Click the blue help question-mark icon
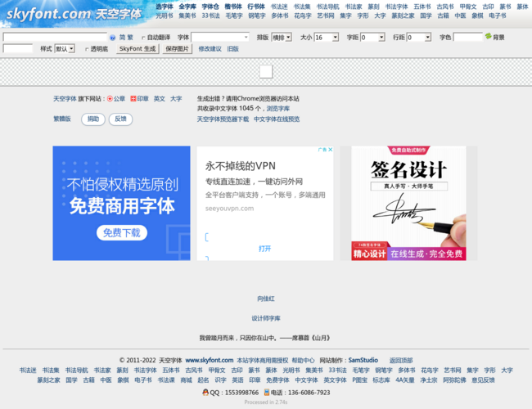Viewport: 532px width, 409px height. (113, 38)
